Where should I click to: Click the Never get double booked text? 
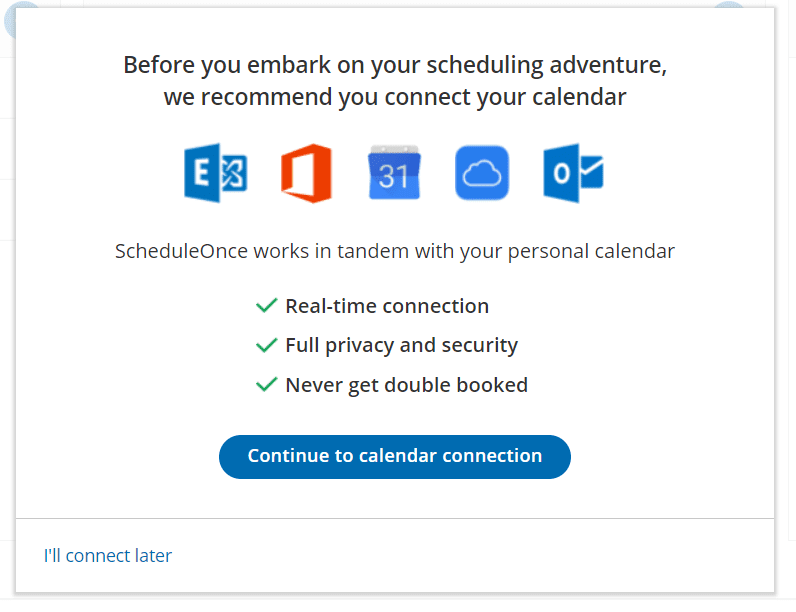coord(407,385)
